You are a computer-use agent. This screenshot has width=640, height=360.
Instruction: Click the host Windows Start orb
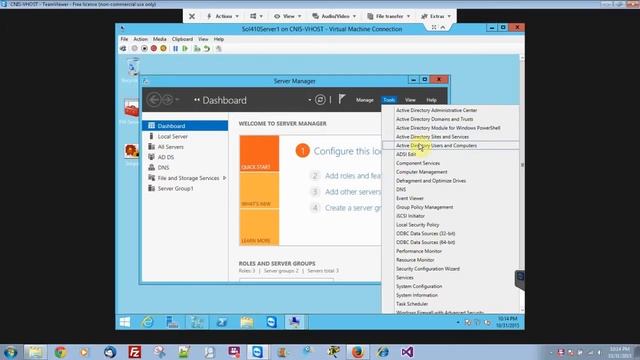pos(11,352)
